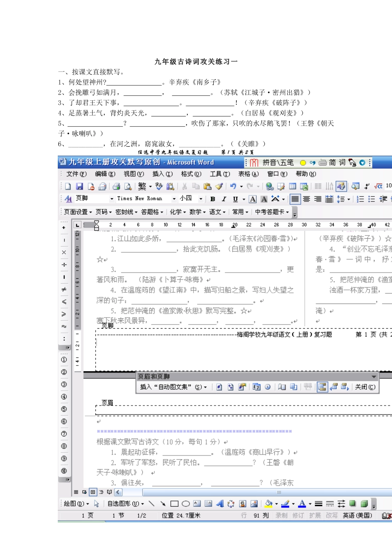The width and height of the screenshot is (392, 555).
Task: Click the Insert Page Number icon in the header/footer bar
Action: click(x=219, y=387)
